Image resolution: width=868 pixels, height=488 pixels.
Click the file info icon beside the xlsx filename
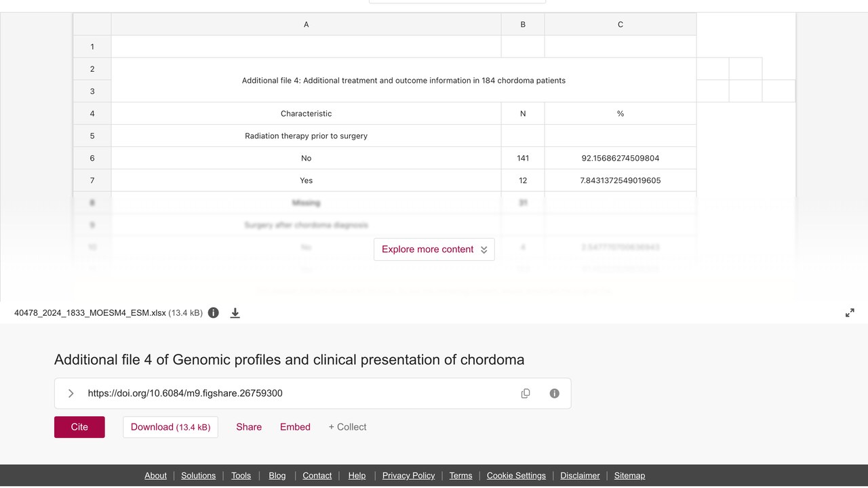[x=214, y=313]
